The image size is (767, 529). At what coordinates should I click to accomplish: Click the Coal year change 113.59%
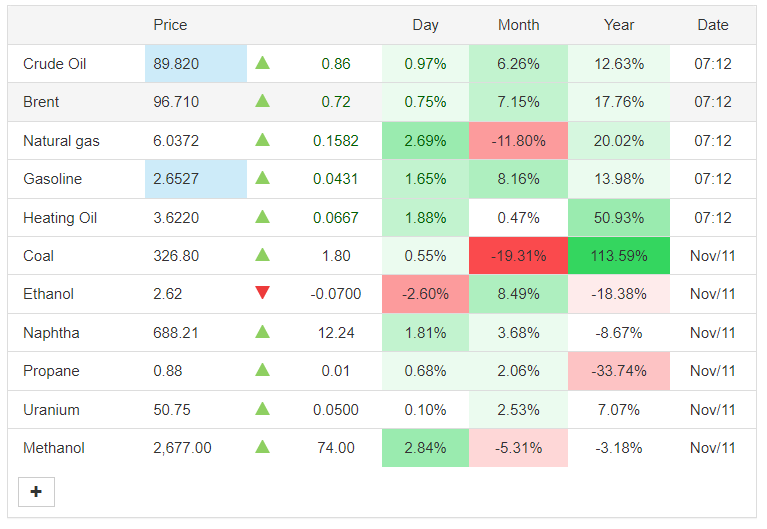coord(619,255)
